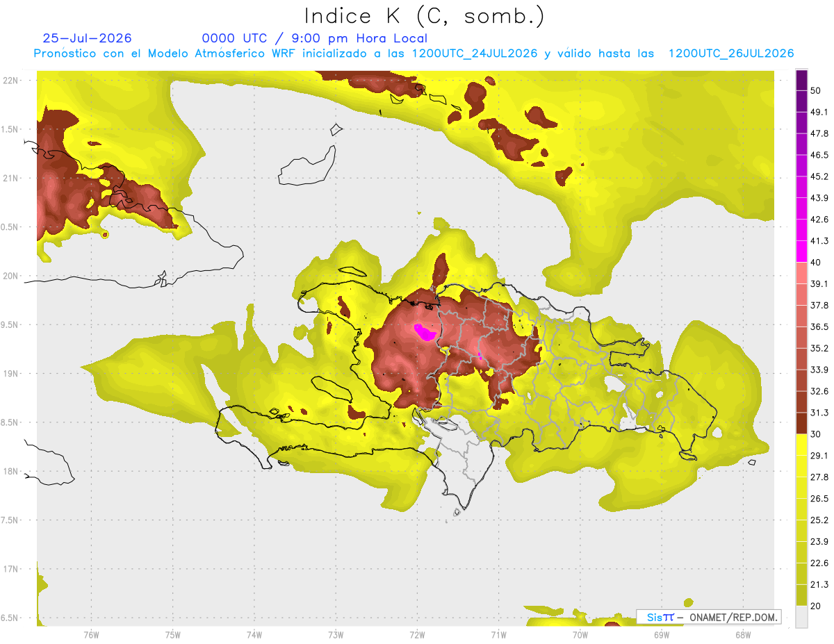Click the colorbar label '22.6'
834x644 pixels.
(x=820, y=563)
